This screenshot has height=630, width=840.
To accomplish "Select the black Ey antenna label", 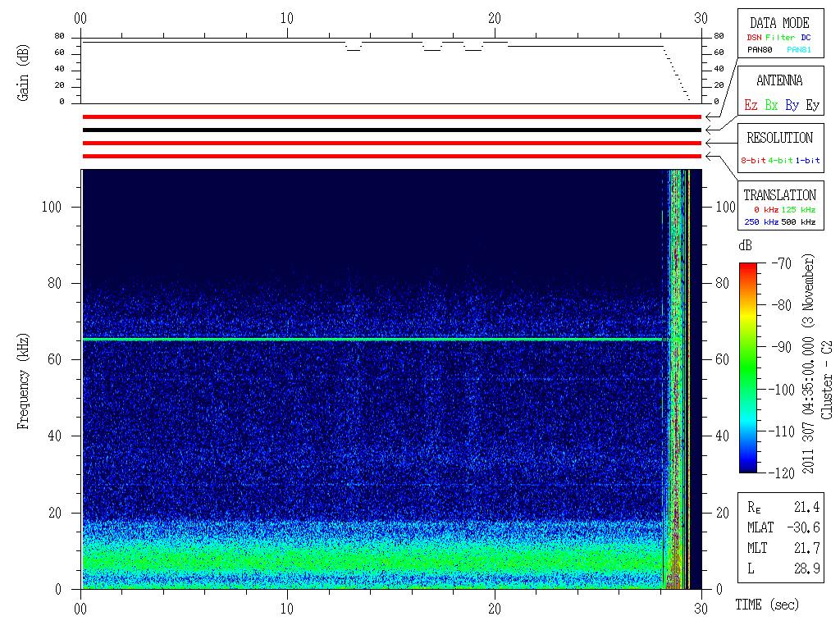I will [812, 105].
